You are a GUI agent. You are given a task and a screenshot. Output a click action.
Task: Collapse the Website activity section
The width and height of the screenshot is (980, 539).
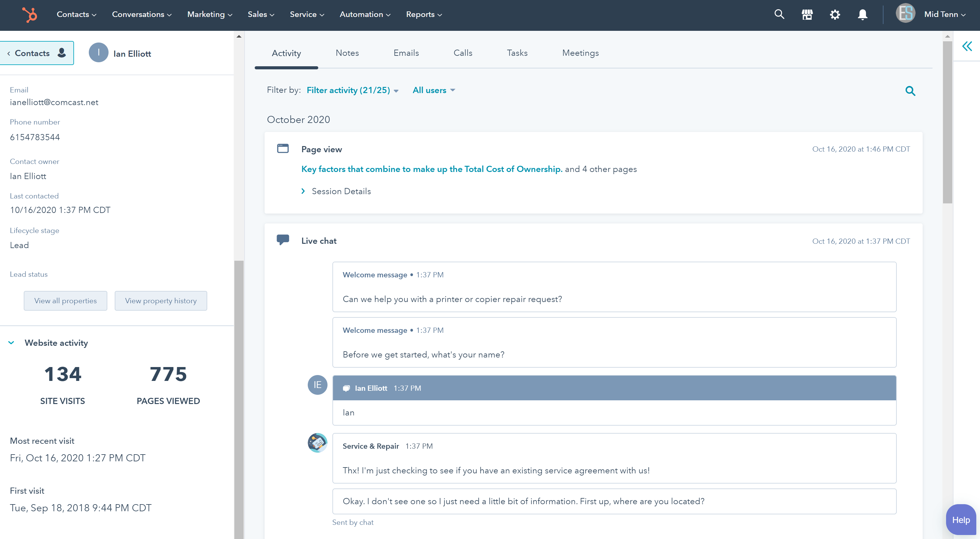[11, 342]
